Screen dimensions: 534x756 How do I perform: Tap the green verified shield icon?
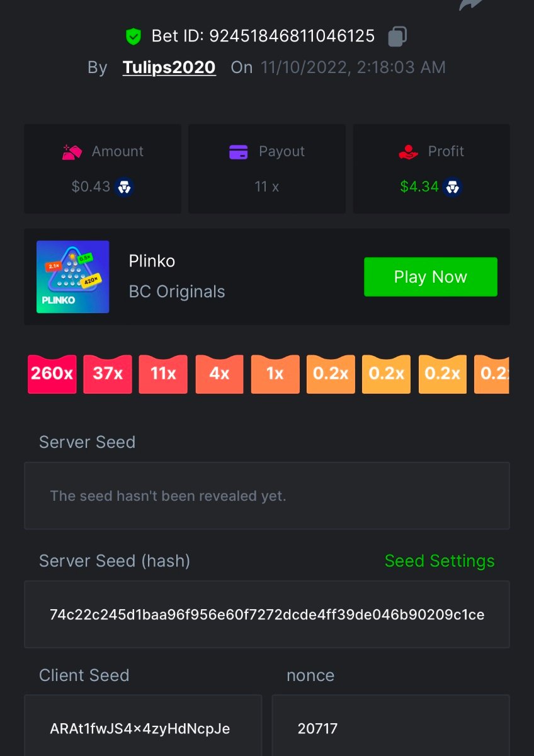[x=133, y=37]
